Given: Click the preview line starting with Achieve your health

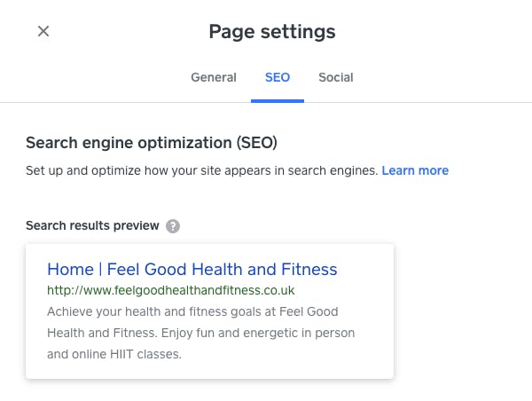Looking at the screenshot, I should pyautogui.click(x=192, y=311).
